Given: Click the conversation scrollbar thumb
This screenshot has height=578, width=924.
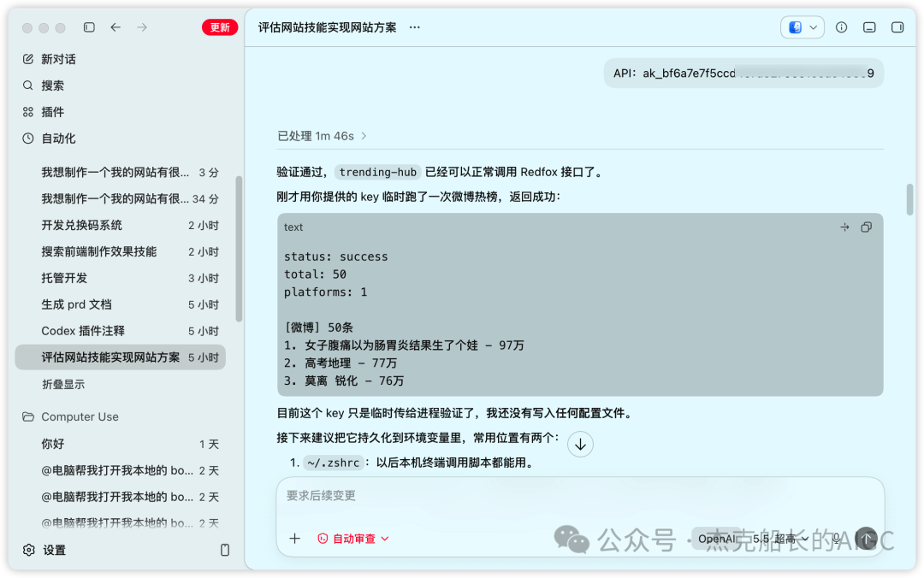Looking at the screenshot, I should click(x=909, y=199).
